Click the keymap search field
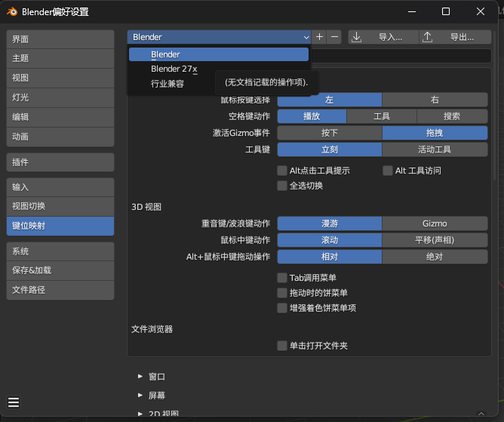The height and width of the screenshot is (422, 504). [401, 56]
